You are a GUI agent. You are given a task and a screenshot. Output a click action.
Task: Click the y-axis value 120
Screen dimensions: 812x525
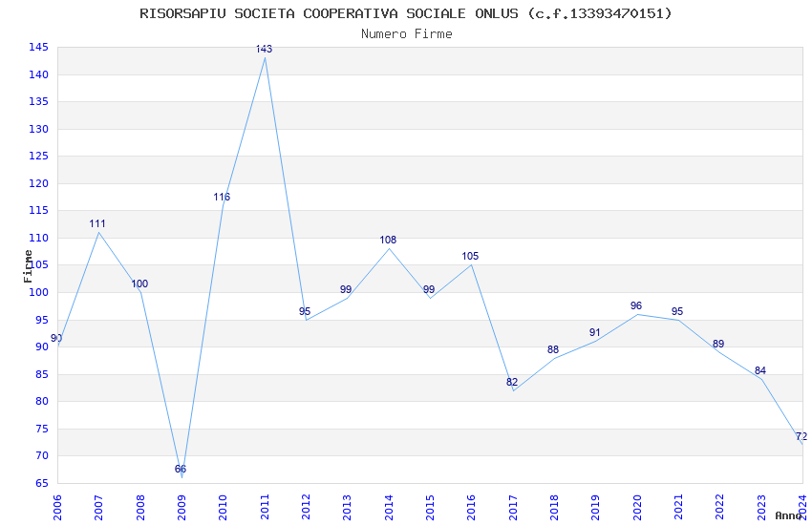pyautogui.click(x=39, y=183)
